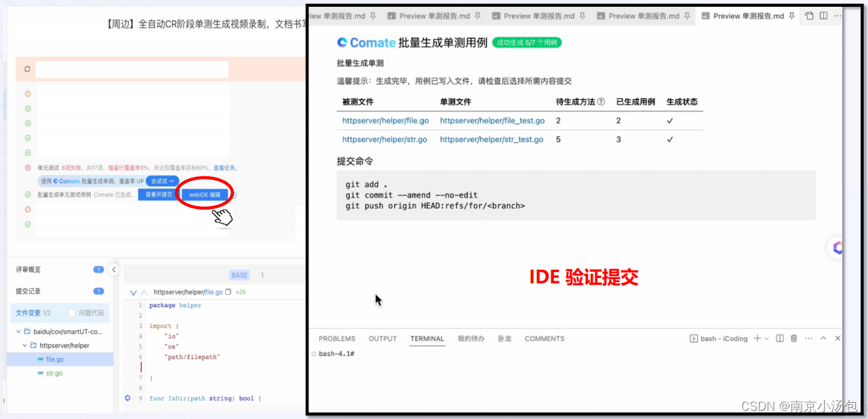The height and width of the screenshot is (419, 868).
Task: Switch to the COMMENTS panel tab
Action: click(545, 338)
